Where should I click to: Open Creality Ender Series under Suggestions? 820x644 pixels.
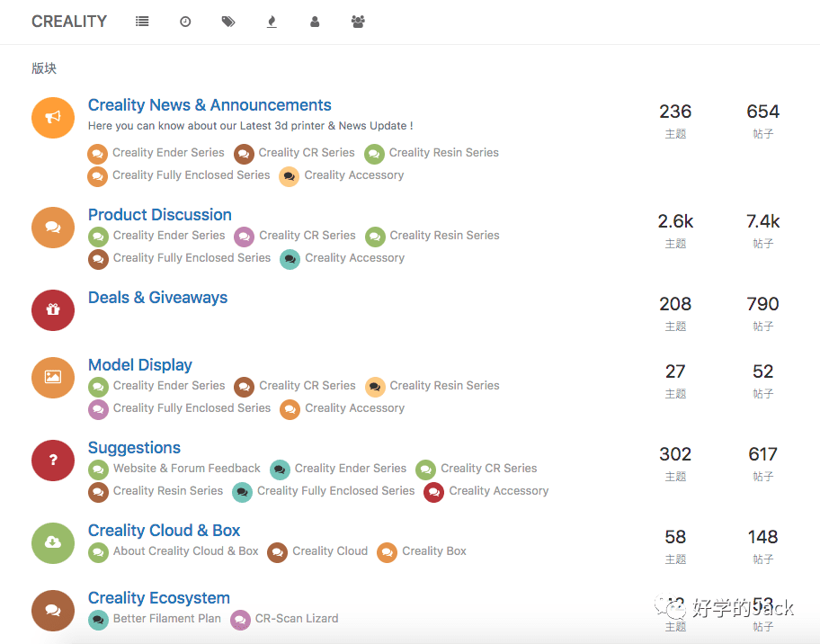(x=351, y=469)
